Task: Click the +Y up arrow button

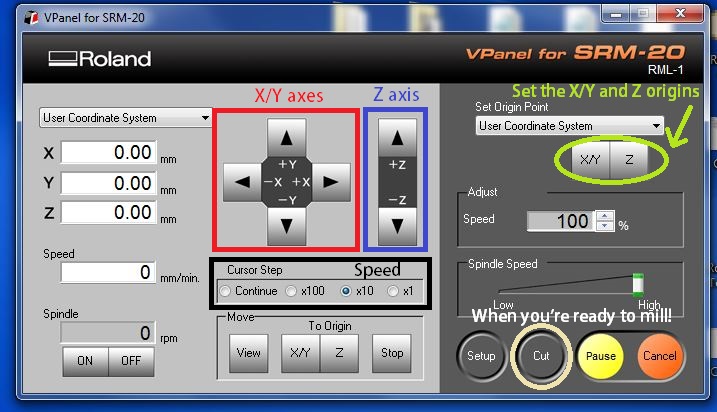Action: (x=286, y=138)
